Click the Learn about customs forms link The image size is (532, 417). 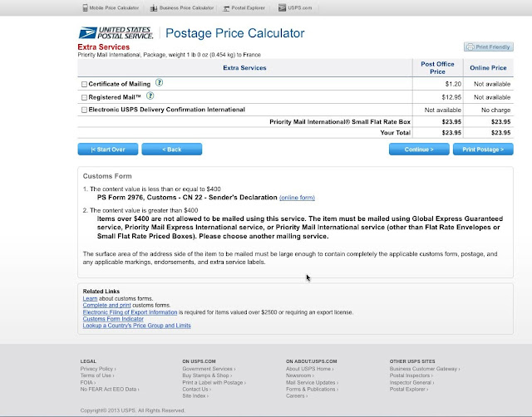pos(90,299)
